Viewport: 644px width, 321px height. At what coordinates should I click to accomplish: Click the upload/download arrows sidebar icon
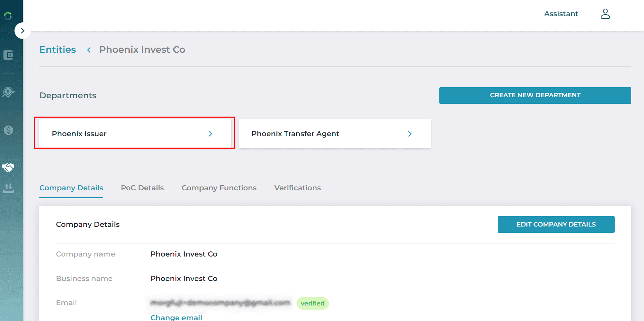8,188
